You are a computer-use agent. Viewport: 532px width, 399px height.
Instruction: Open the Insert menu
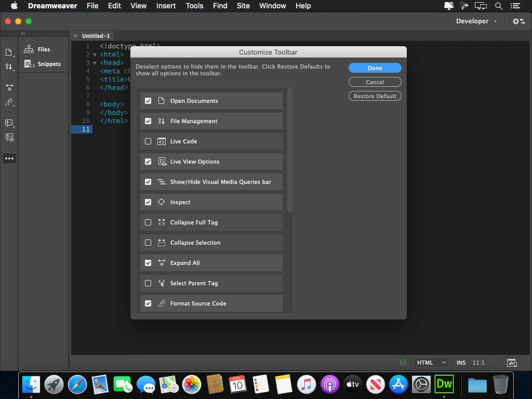166,6
